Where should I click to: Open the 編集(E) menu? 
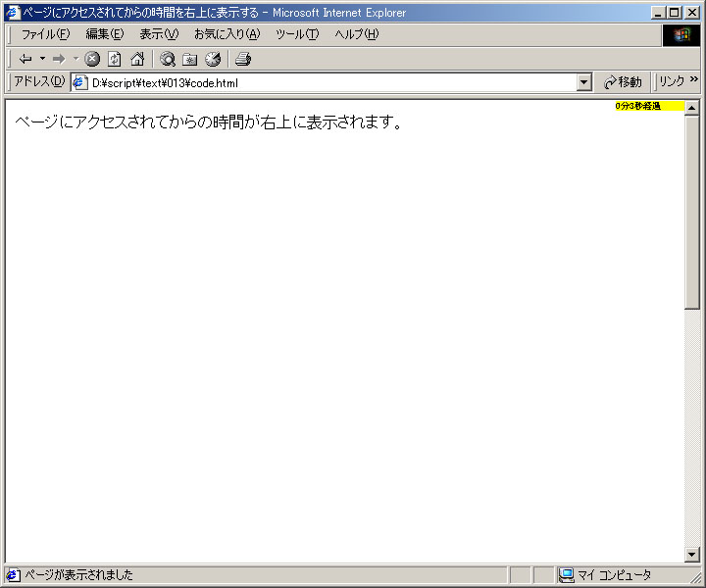pyautogui.click(x=105, y=34)
